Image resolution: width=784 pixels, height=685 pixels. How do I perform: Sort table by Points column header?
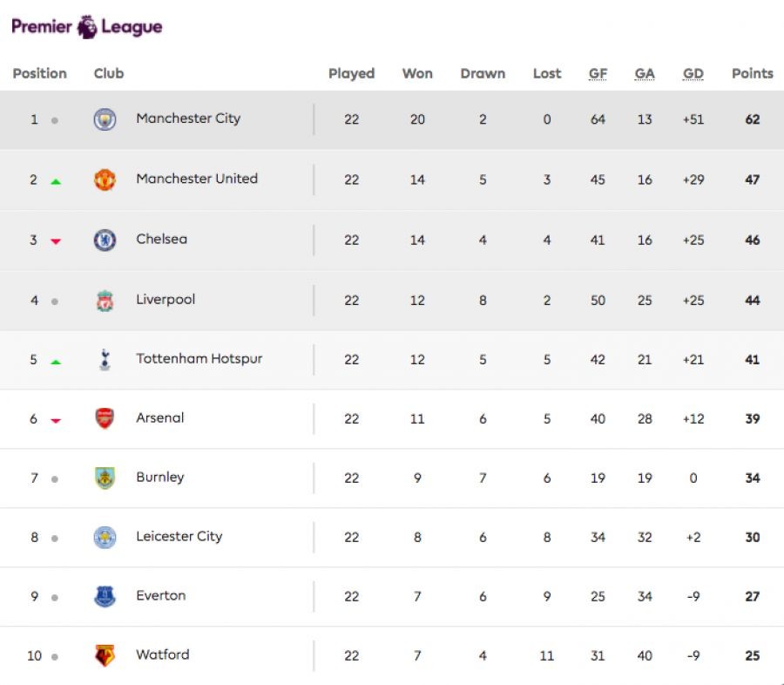pyautogui.click(x=752, y=74)
